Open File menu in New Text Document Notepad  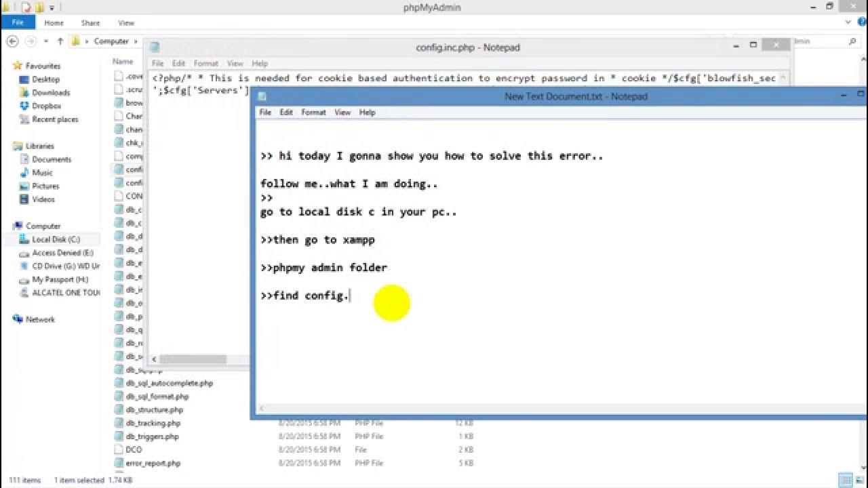tap(265, 113)
